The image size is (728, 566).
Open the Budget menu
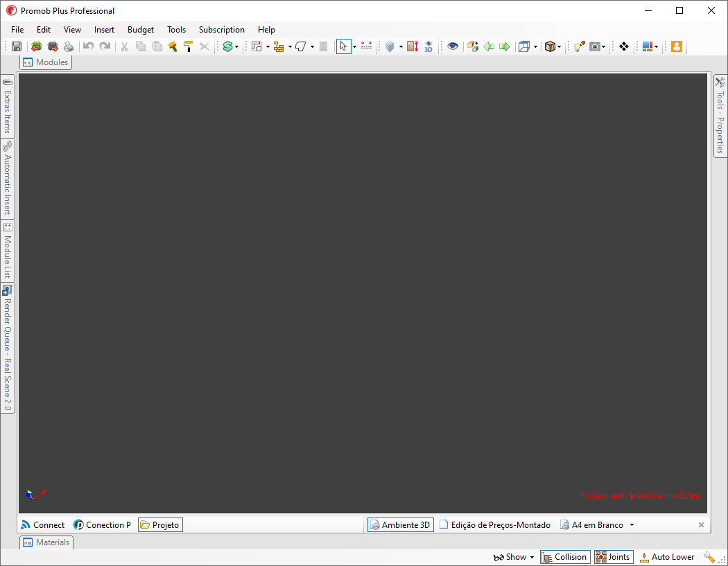click(x=141, y=30)
